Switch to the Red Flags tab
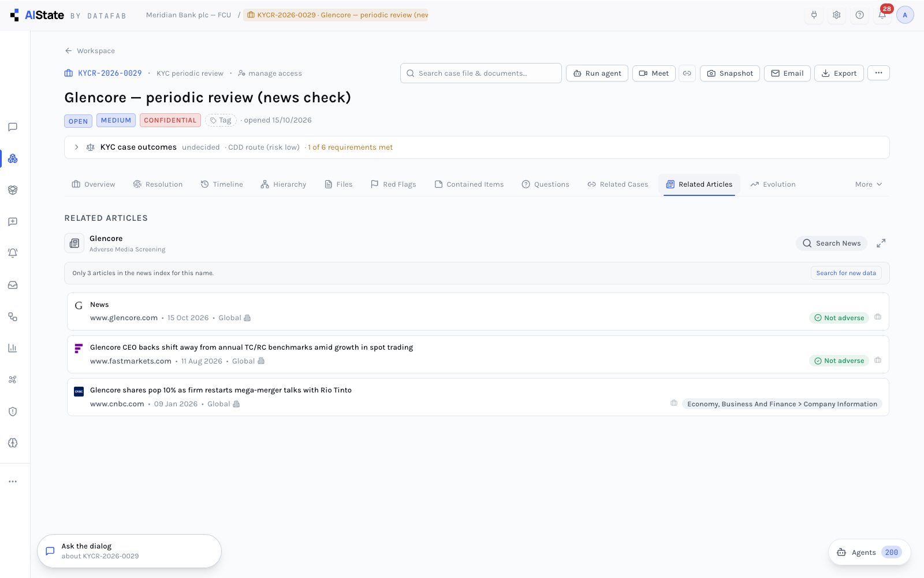The height and width of the screenshot is (578, 924). (393, 184)
